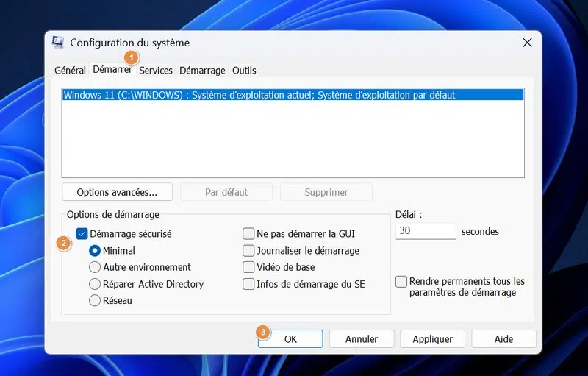
Task: Select Réparer Active Directory option
Action: coord(95,284)
